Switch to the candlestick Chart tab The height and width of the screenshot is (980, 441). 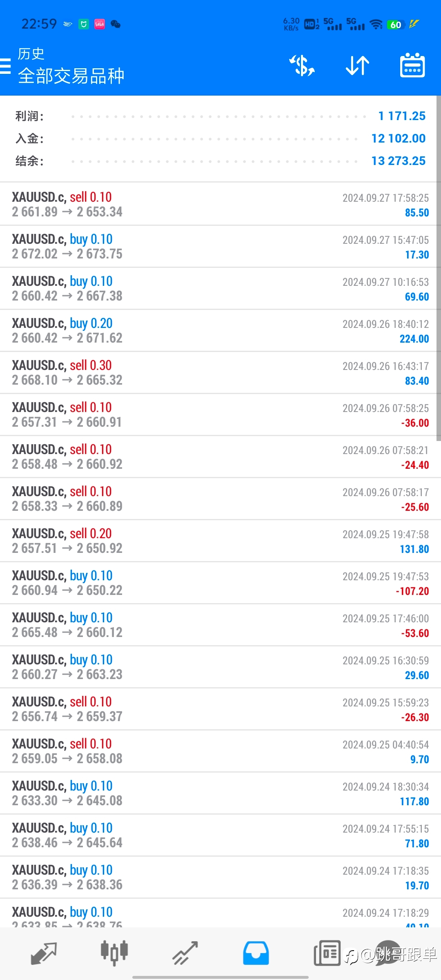point(114,953)
